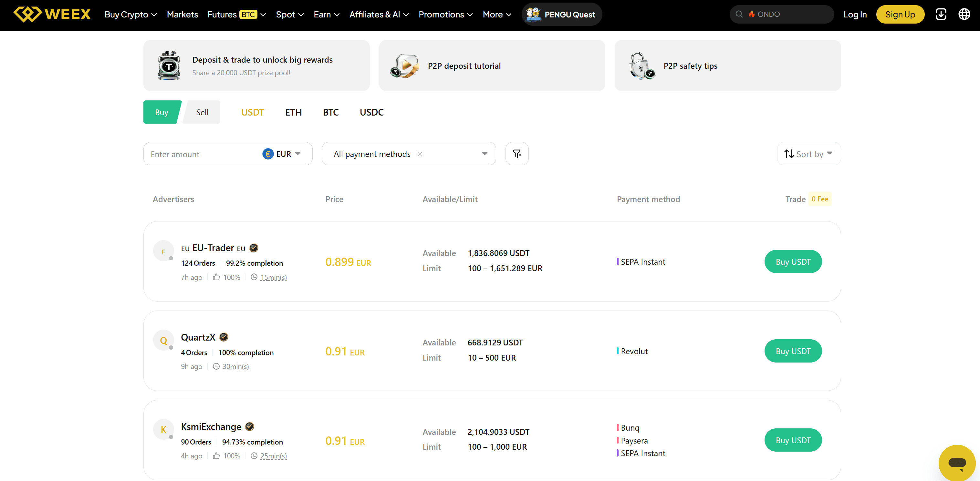Click the PENGU Quest penguin icon
Screen dimensions: 980x481
(x=533, y=15)
